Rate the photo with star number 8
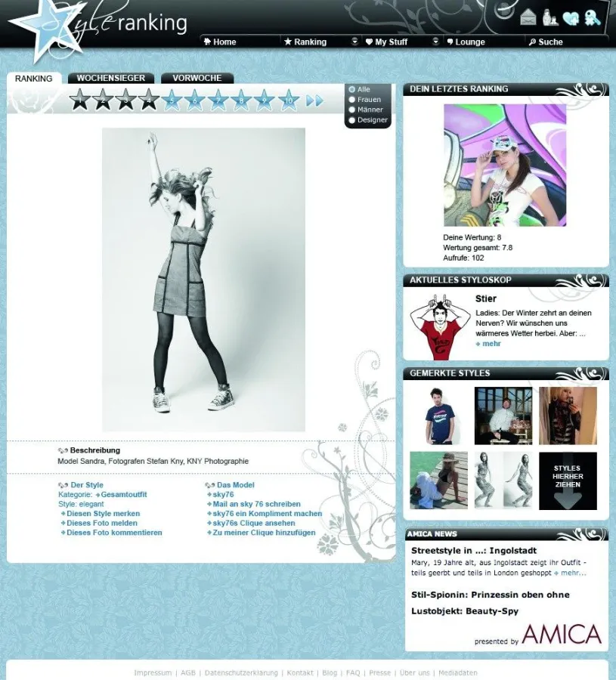The height and width of the screenshot is (680, 616). point(240,99)
